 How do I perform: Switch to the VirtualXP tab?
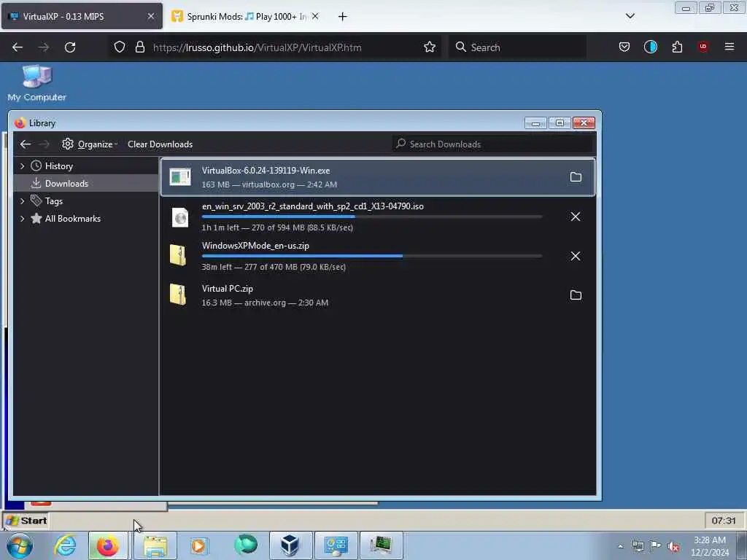[x=82, y=16]
